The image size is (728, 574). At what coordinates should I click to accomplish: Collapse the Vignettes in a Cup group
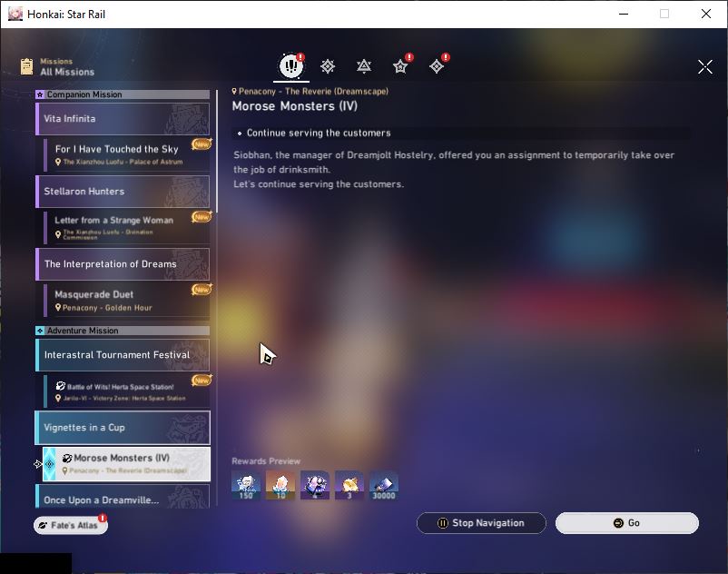[123, 427]
